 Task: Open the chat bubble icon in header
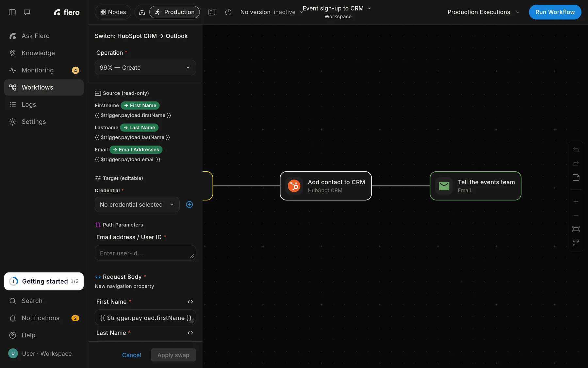pos(27,12)
